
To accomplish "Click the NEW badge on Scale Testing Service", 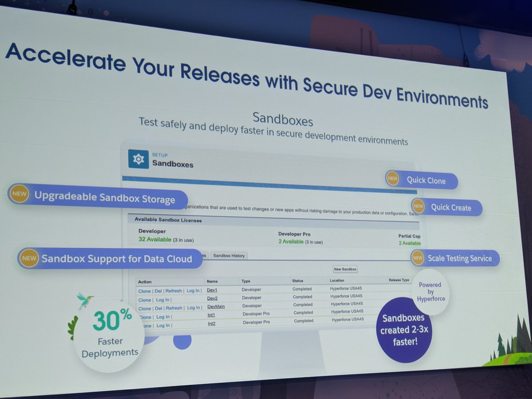I will click(417, 258).
